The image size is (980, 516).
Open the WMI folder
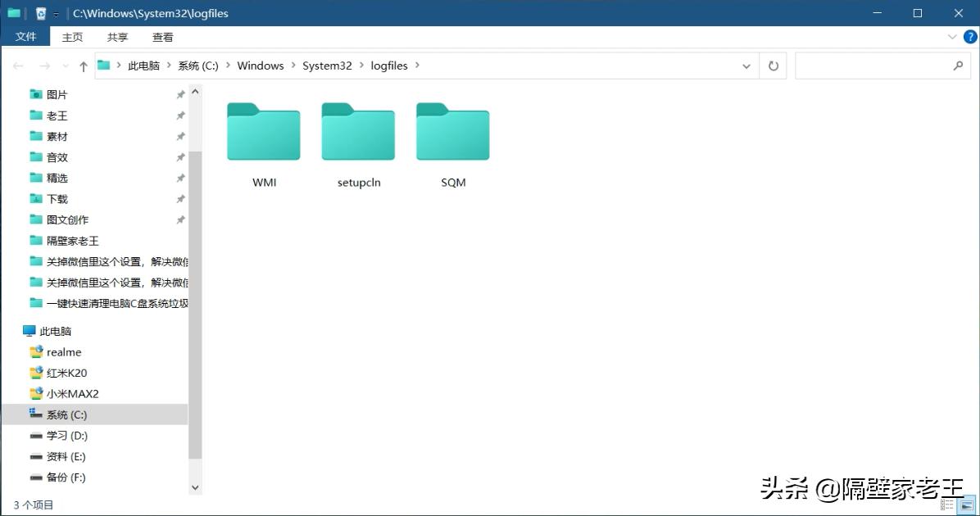pos(264,145)
